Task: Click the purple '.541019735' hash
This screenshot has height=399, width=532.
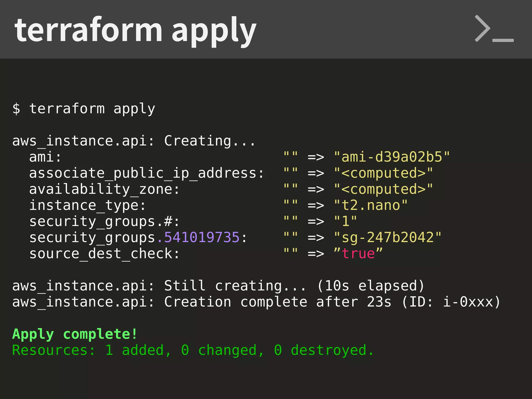Action: pyautogui.click(x=198, y=237)
